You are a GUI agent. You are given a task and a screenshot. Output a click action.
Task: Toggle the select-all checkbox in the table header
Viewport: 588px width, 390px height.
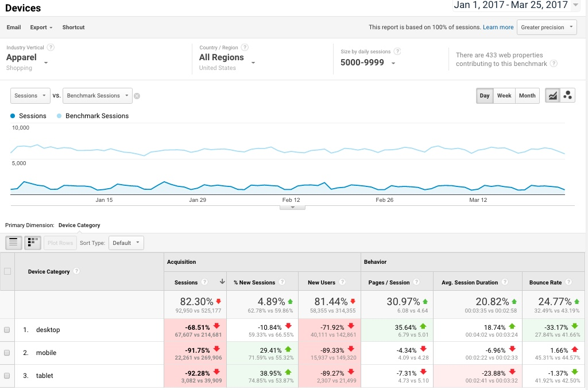tap(7, 271)
